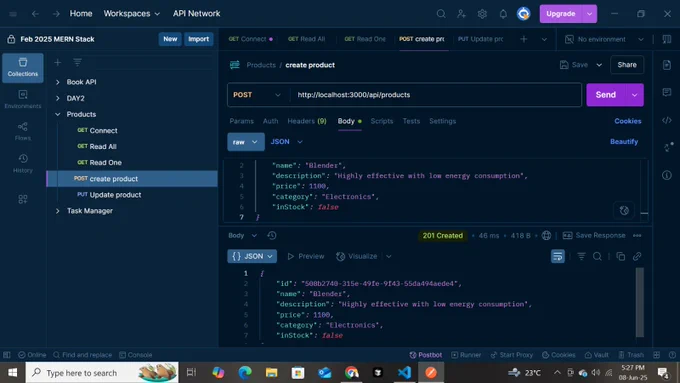Click the filter icon above collections list
Image resolution: width=680 pixels, height=383 pixels.
point(77,62)
